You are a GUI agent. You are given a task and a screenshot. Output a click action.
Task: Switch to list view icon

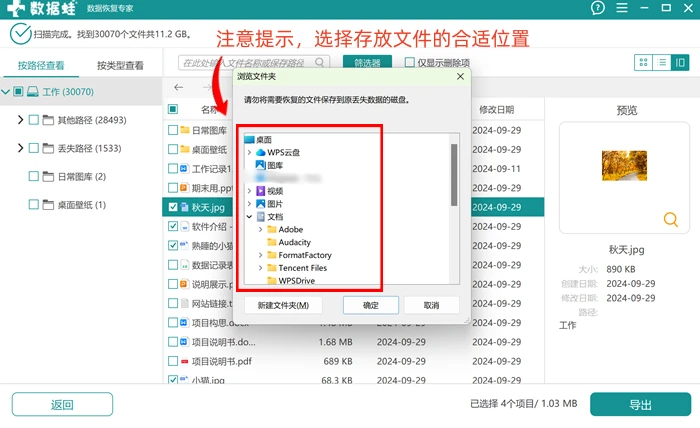point(662,62)
